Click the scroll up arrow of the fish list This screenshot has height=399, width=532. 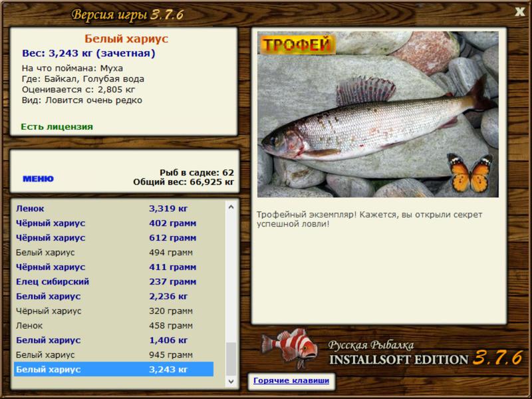click(x=231, y=207)
